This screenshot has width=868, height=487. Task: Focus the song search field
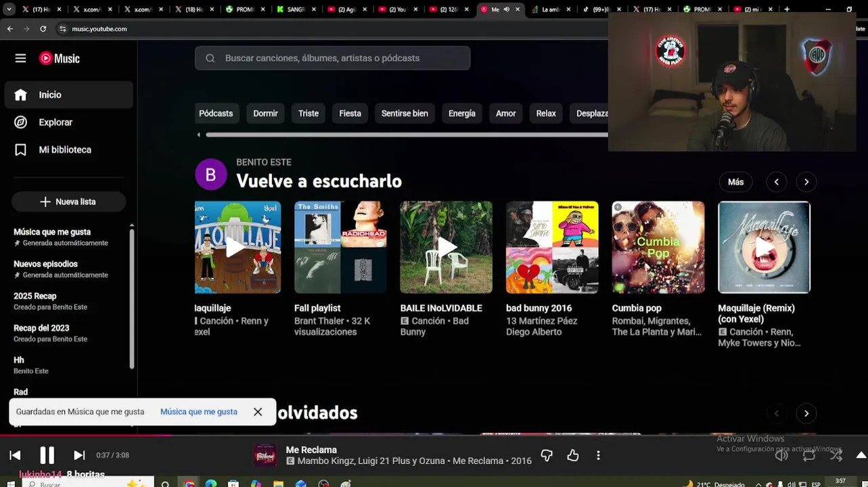click(332, 58)
